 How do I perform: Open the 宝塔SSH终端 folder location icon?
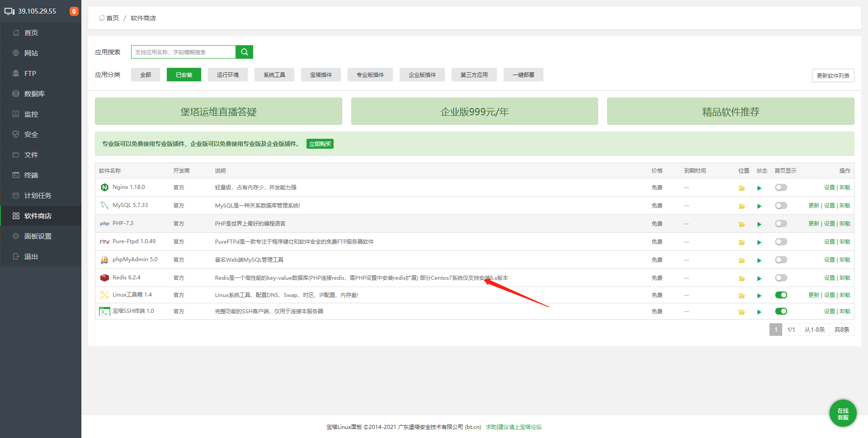(741, 312)
